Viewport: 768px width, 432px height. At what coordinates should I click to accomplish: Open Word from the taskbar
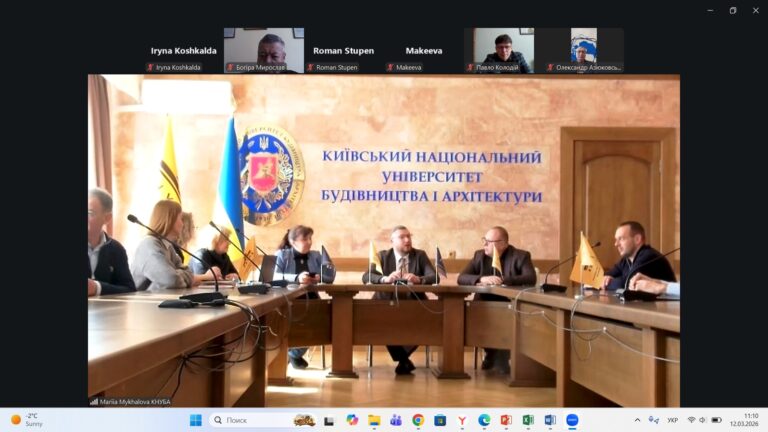[550, 420]
